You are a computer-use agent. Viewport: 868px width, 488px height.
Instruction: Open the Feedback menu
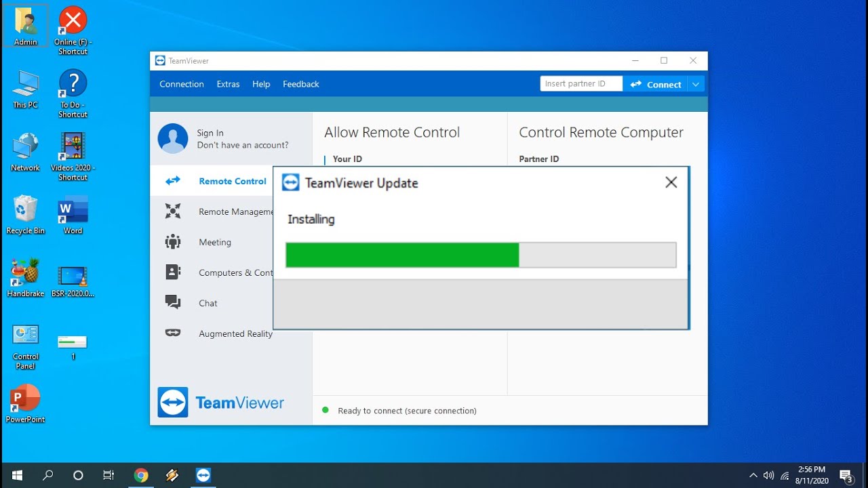301,84
